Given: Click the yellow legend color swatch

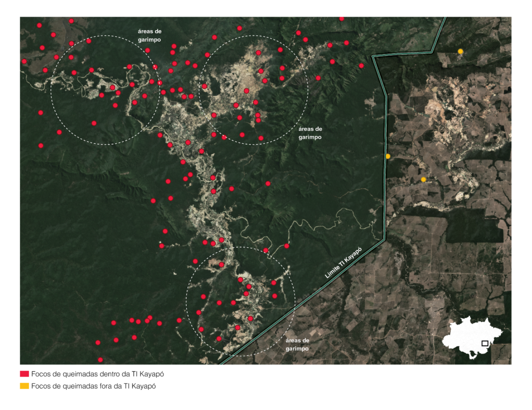Looking at the screenshot, I should click(24, 386).
